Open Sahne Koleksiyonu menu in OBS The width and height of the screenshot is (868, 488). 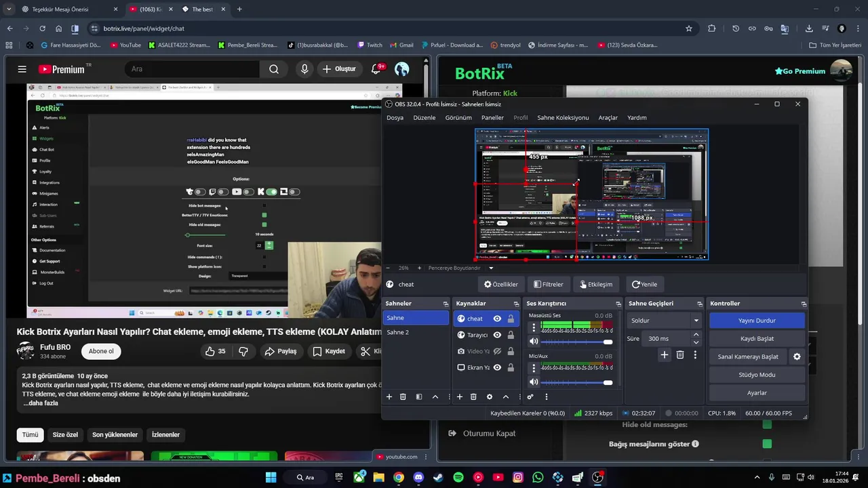coord(563,118)
